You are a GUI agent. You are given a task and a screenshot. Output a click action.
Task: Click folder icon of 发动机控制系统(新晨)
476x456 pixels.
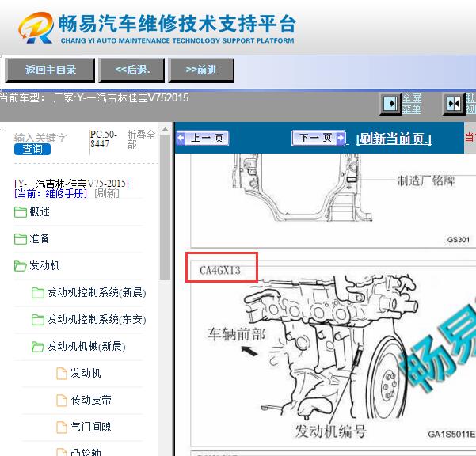click(38, 293)
